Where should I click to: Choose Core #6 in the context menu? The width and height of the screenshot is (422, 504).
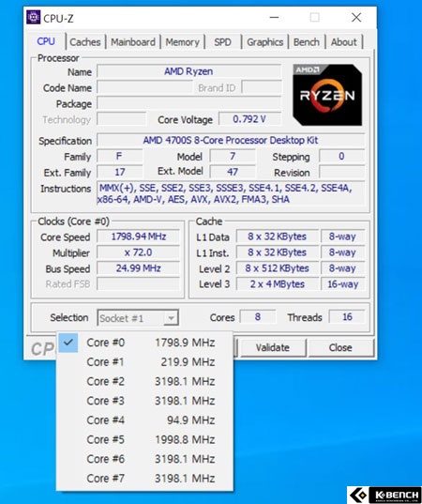(x=144, y=459)
